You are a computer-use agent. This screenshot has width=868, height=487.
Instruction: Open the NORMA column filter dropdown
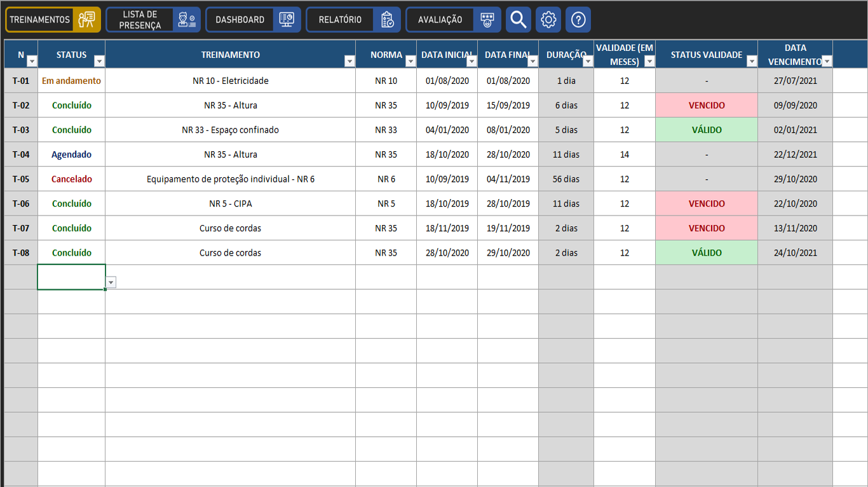pos(410,61)
